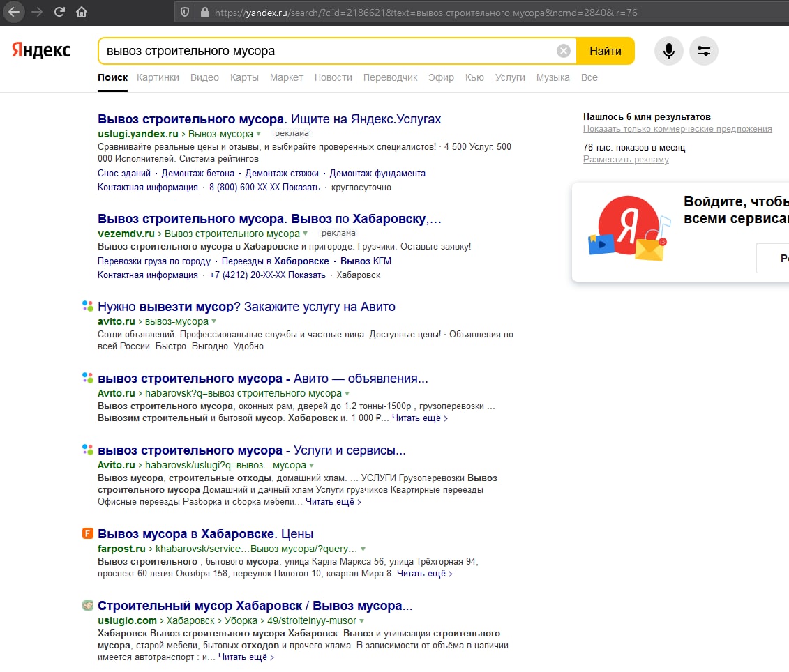Screen dimensions: 789x672
Task: Expand the dropdown arrow after the farpost.ru path
Action: tap(363, 549)
